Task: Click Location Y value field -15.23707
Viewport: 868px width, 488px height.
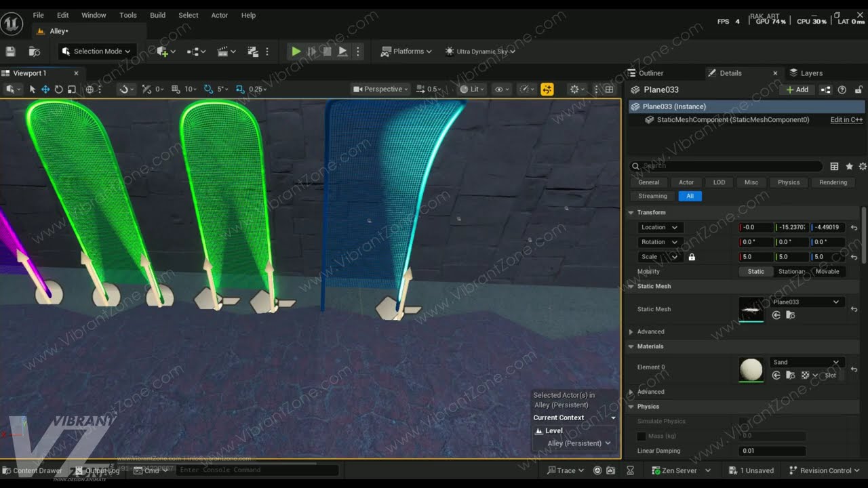Action: click(791, 227)
